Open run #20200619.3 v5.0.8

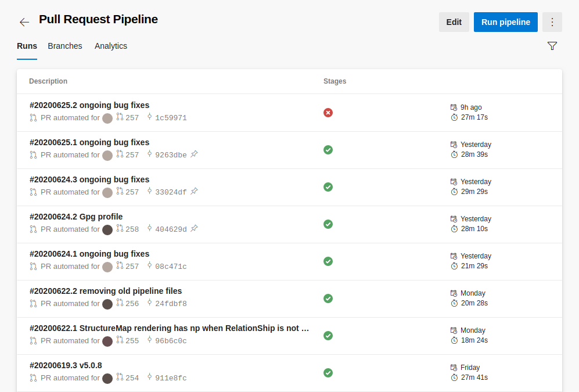[66, 365]
